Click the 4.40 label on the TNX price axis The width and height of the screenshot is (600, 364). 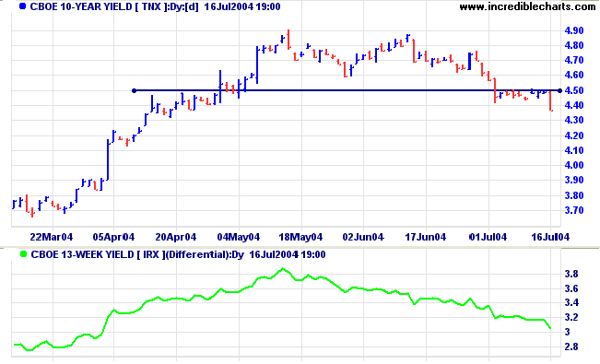pos(574,105)
